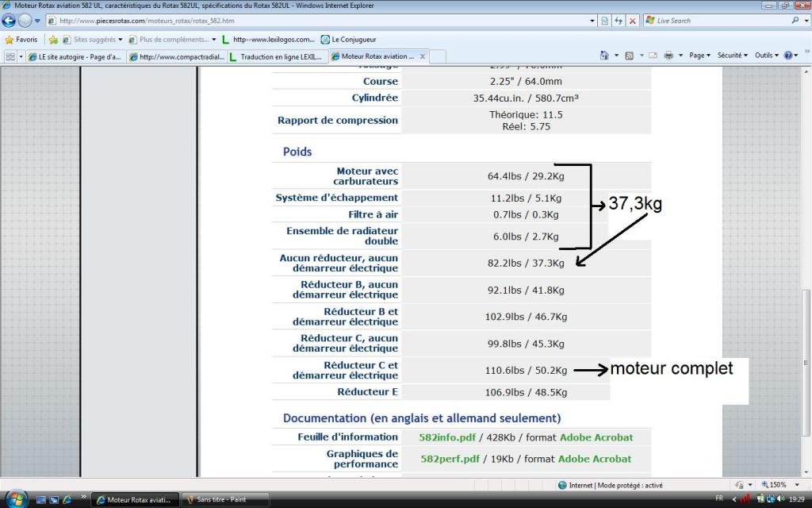The height and width of the screenshot is (508, 812).
Task: Click the Home page icon
Action: coord(604,55)
